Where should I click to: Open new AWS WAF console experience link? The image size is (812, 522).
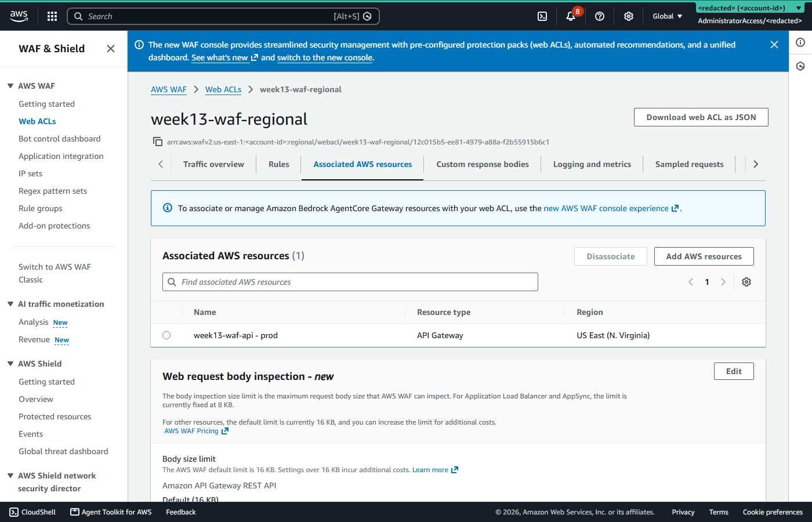pos(611,208)
